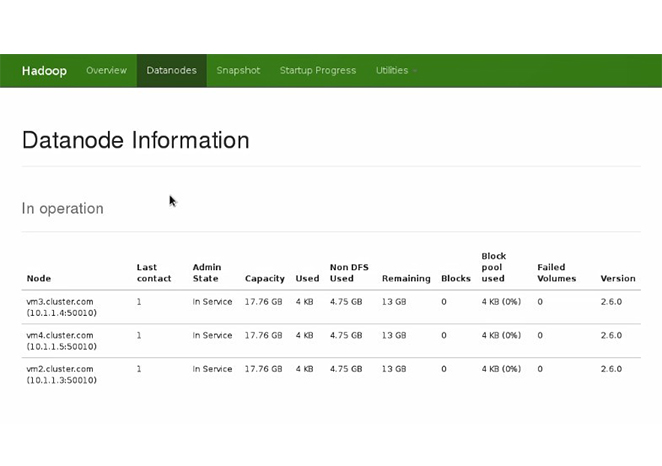Click the Admin State column header
Viewport: 662px width, 466px height.
[207, 273]
